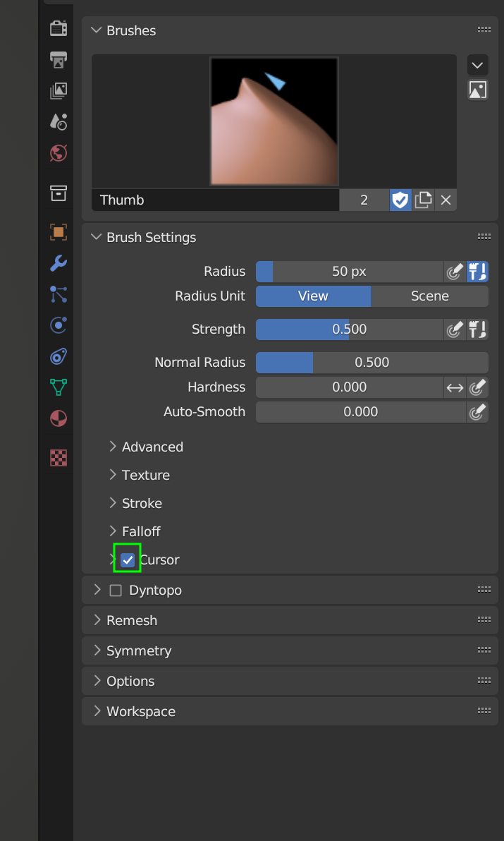
Task: Open the Modifiers properties tab (wrench icon)
Action: pos(59,263)
